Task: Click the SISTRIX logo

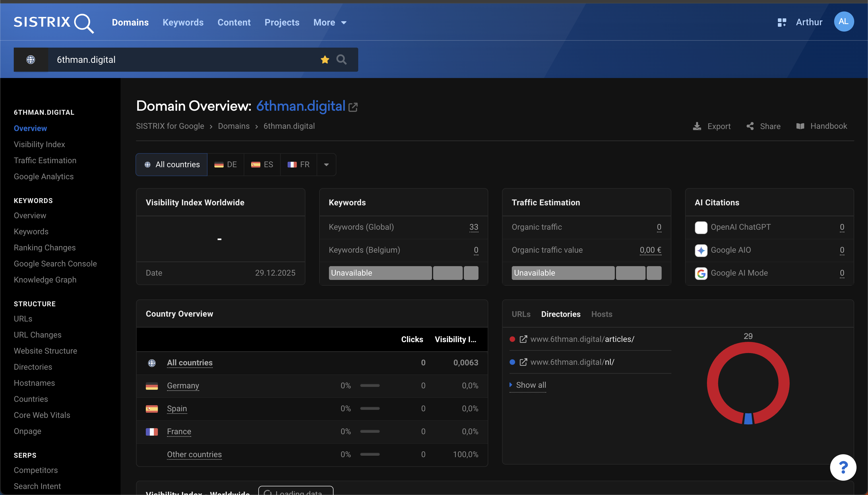Action: coord(53,22)
